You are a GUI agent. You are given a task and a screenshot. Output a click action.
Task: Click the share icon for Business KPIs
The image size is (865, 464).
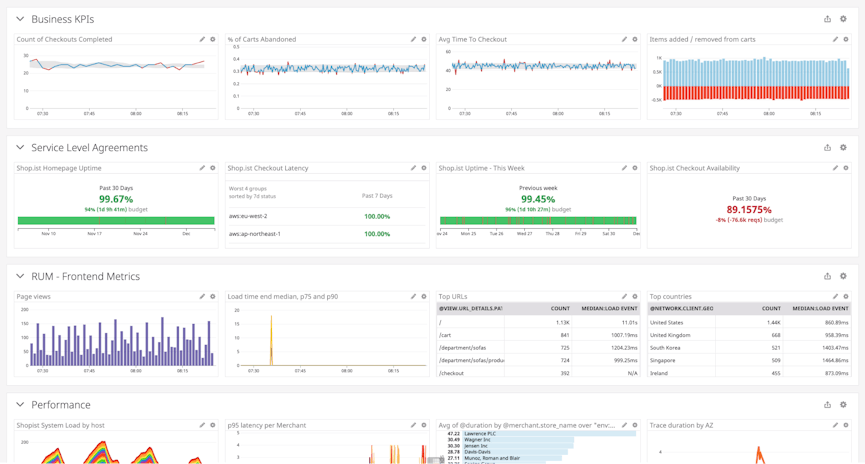[827, 19]
